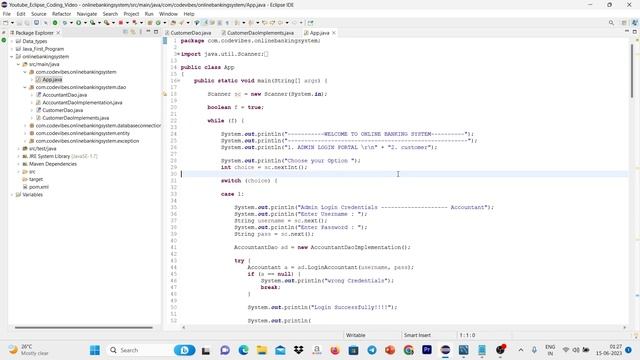Collapse the onlinebankingsystem project

pyautogui.click(x=12, y=57)
